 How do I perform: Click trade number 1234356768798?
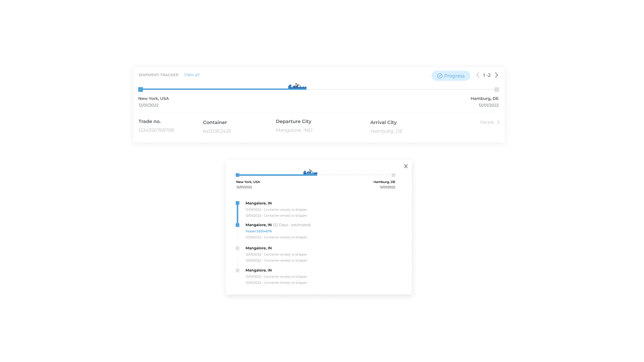[156, 130]
